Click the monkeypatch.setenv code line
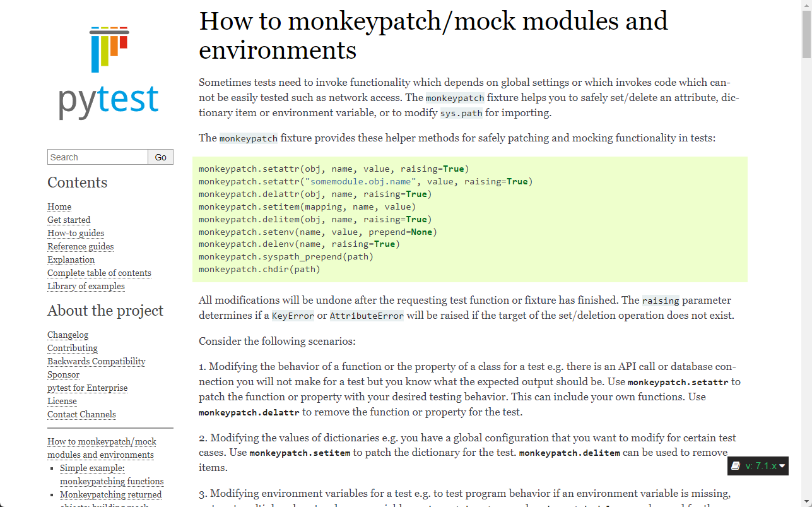The image size is (812, 507). pos(318,232)
